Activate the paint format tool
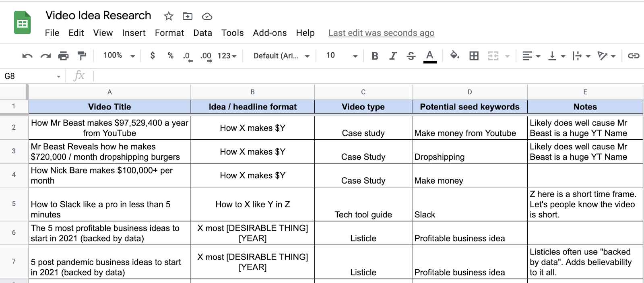 (x=82, y=56)
